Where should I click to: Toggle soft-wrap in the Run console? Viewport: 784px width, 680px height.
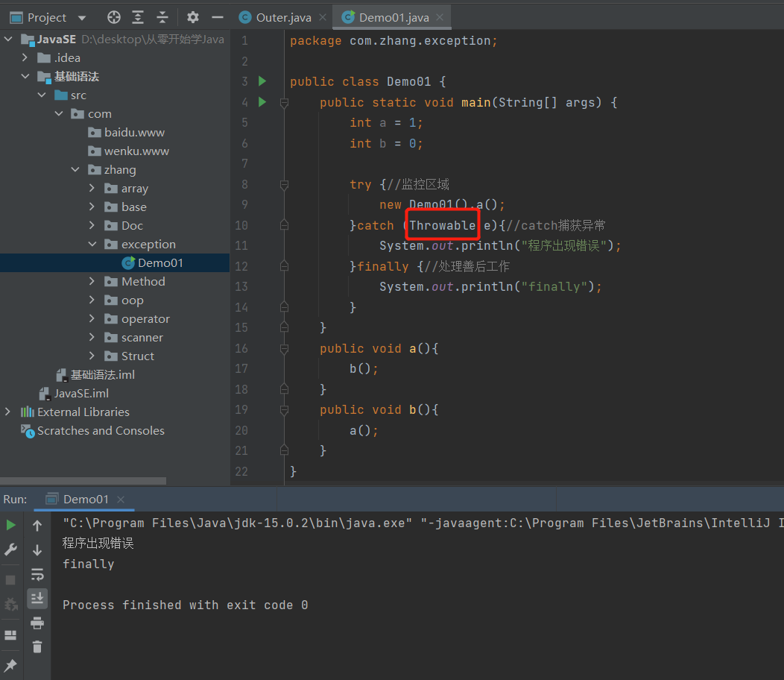tap(37, 574)
